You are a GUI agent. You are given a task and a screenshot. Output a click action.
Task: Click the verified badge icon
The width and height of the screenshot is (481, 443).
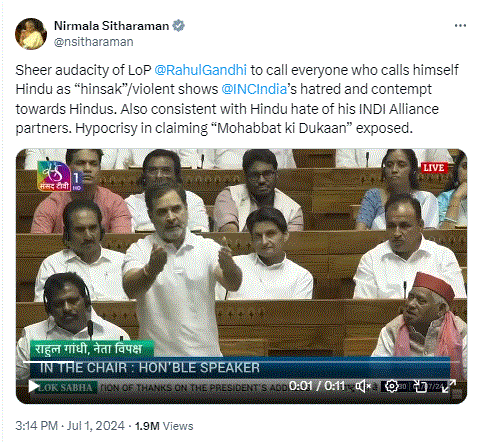coord(178,26)
